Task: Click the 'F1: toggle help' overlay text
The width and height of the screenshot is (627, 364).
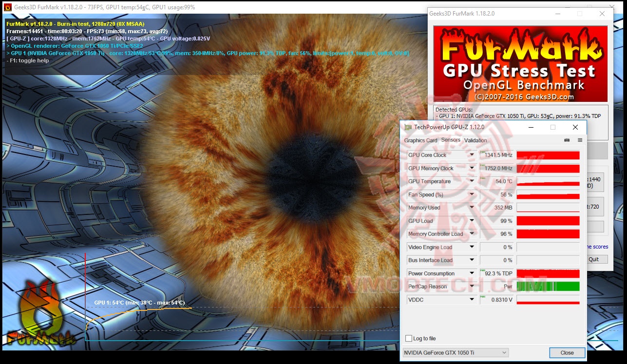Action: [x=28, y=60]
